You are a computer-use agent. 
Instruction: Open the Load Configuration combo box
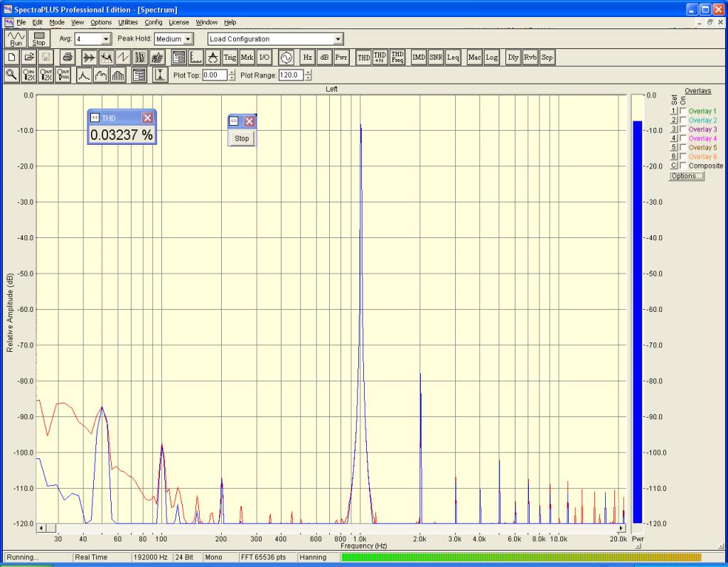338,39
